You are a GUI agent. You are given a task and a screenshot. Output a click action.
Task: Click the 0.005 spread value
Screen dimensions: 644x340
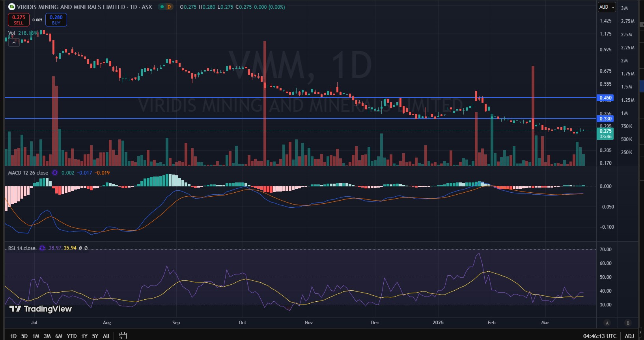tap(37, 20)
